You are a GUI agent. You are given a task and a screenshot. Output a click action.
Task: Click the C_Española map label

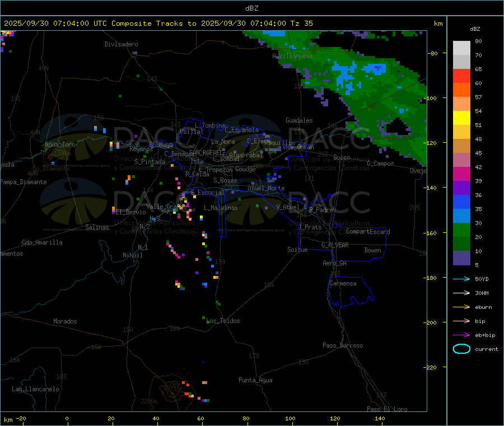tap(241, 130)
